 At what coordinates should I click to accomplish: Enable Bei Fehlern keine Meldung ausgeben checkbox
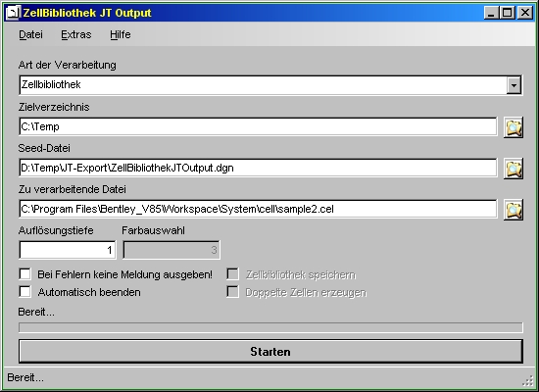point(24,274)
